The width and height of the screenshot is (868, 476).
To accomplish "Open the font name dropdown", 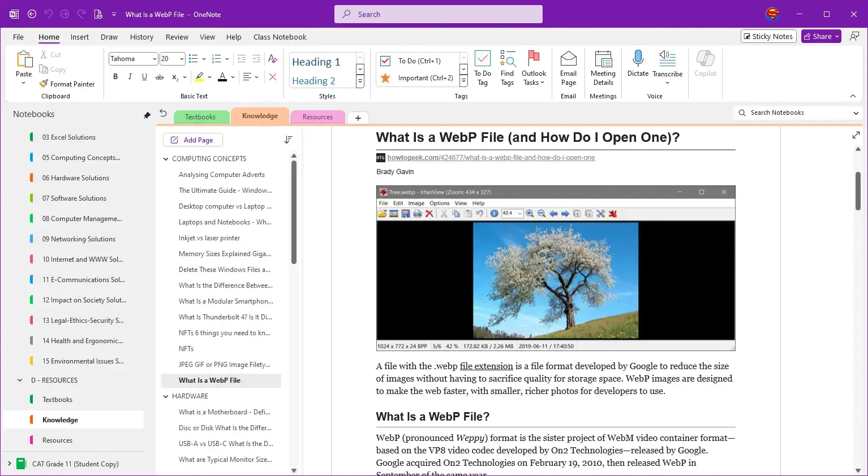I will pyautogui.click(x=154, y=59).
